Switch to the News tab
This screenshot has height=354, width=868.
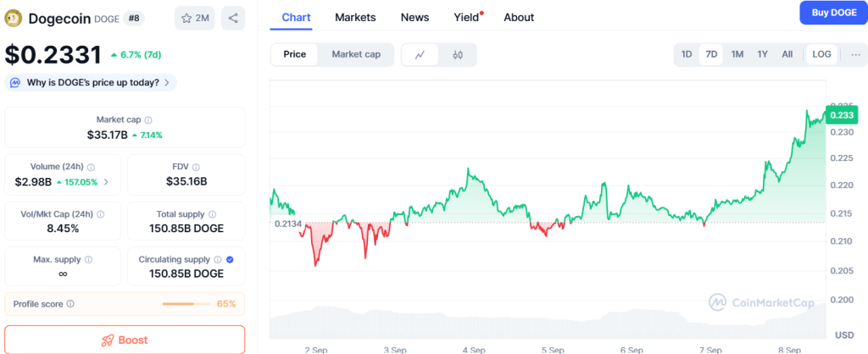click(x=415, y=17)
